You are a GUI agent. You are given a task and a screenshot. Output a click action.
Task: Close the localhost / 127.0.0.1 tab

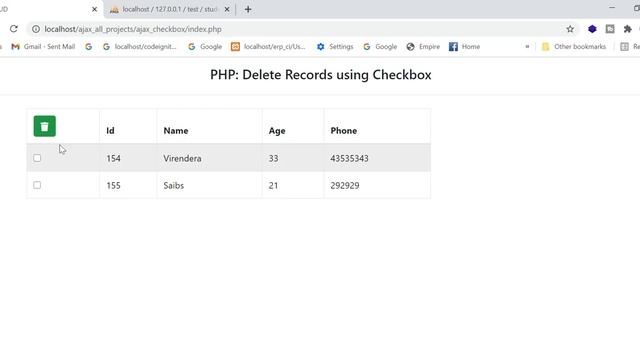click(x=227, y=9)
